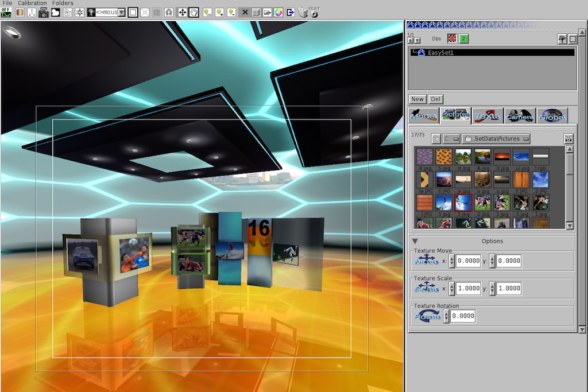This screenshot has width=588, height=392.
Task: Open the Calibration menu
Action: point(32,3)
